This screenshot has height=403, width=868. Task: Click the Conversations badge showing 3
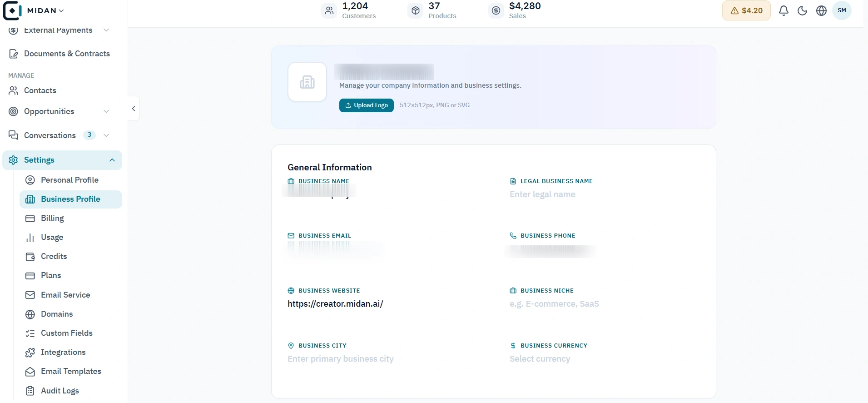(89, 135)
